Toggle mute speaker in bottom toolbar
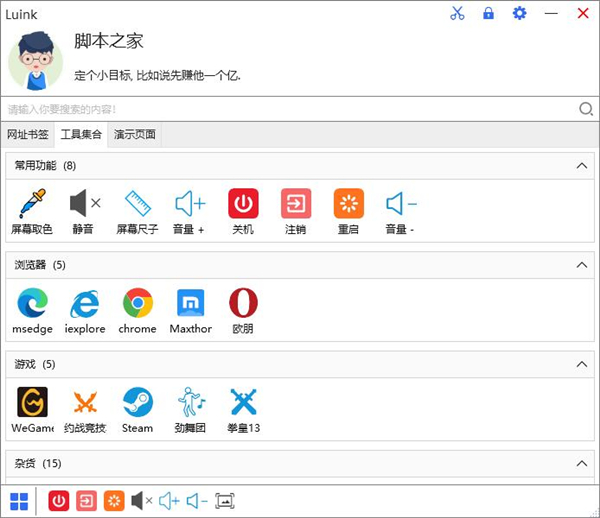 coord(142,500)
